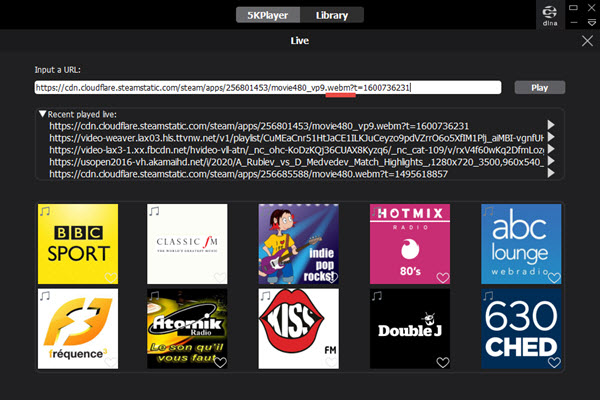Favorite Fréquence 3 with its heart icon
The height and width of the screenshot is (400, 600).
click(111, 362)
